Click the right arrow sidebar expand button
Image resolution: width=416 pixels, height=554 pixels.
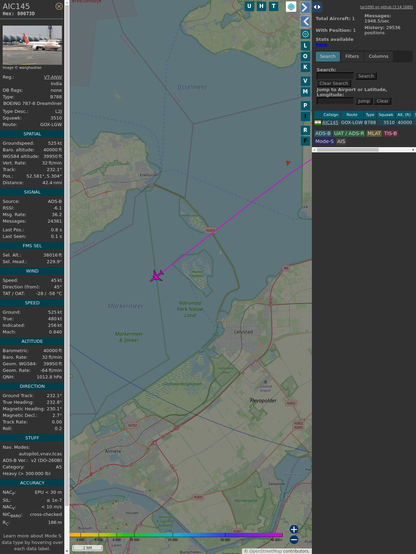(305, 7)
